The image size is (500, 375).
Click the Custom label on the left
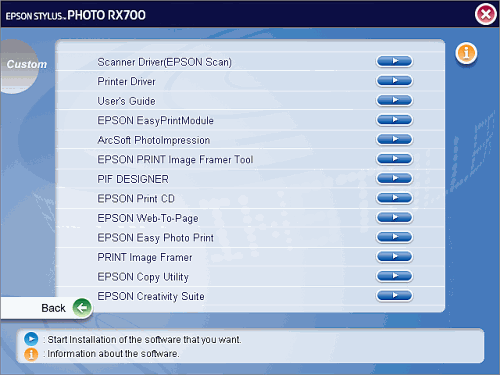pyautogui.click(x=27, y=64)
